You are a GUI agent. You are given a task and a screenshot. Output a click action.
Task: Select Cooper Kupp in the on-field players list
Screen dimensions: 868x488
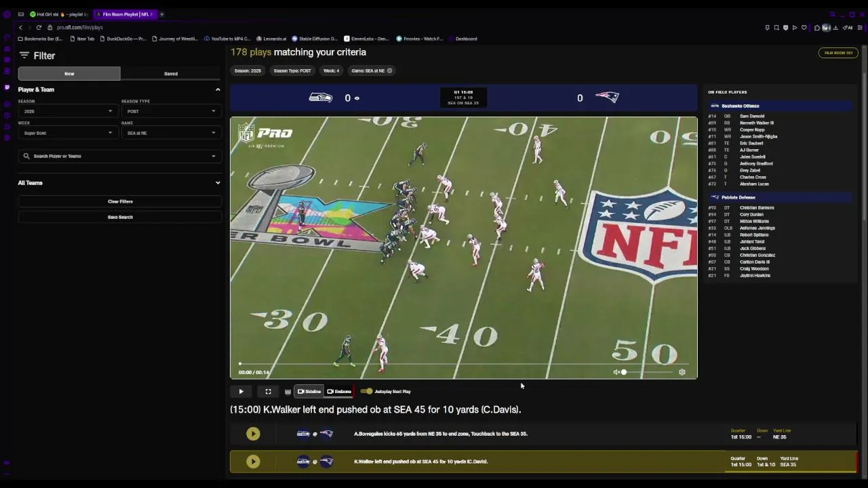[752, 129]
